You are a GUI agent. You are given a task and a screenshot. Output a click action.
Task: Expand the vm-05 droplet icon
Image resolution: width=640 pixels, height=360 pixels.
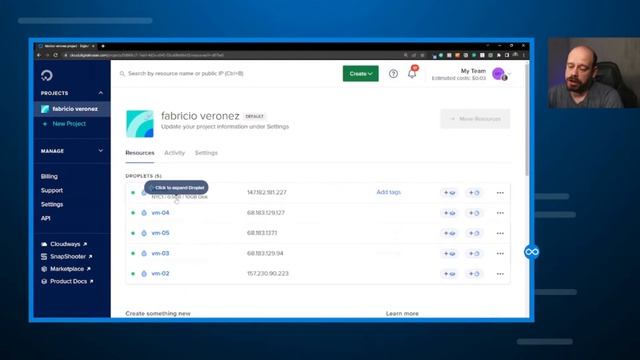click(x=144, y=233)
